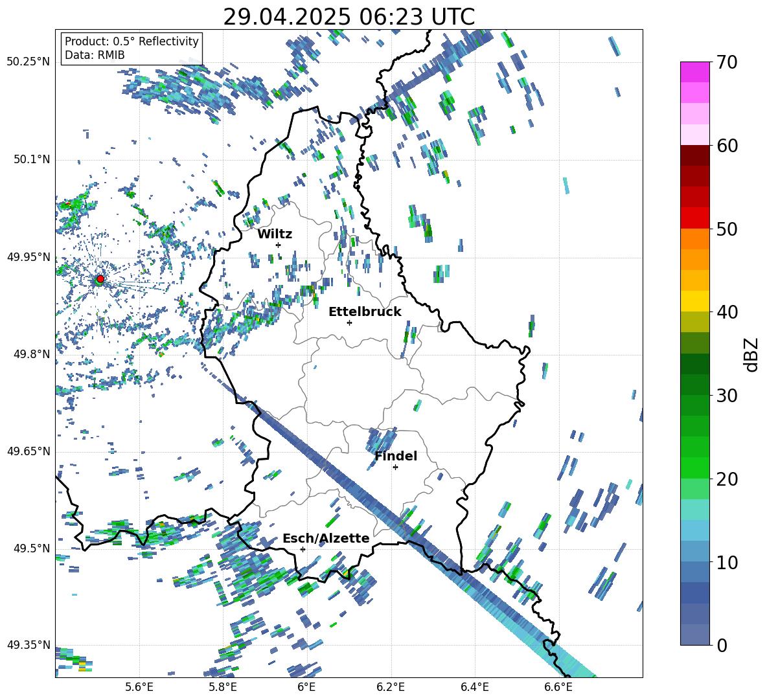Screen dimensions: 767x700
Task: Click the 50.1°N latitude label
Action: [x=31, y=160]
